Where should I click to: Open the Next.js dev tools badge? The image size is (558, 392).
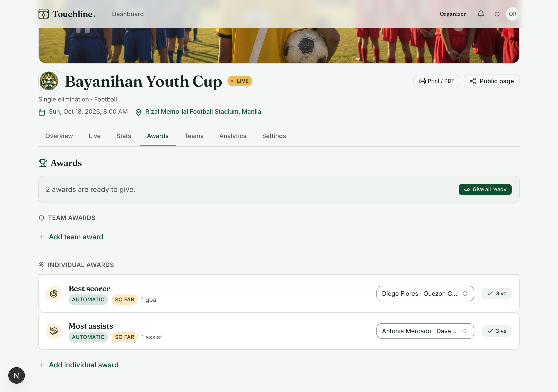(17, 375)
